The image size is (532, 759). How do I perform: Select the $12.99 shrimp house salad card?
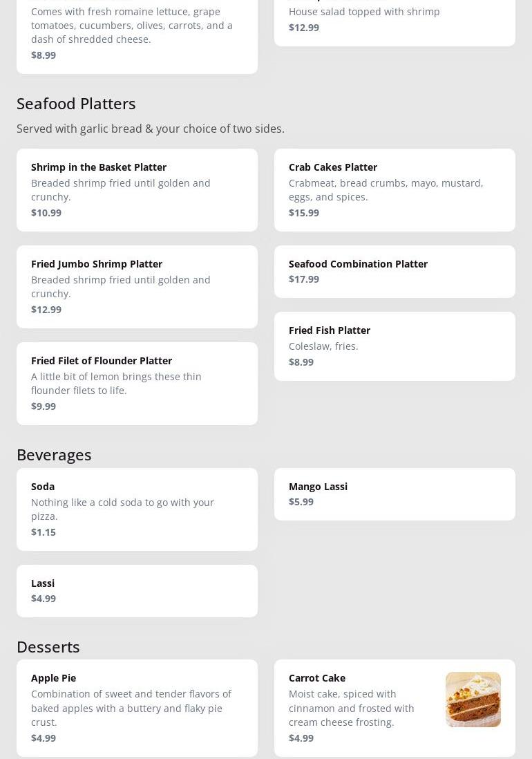click(395, 21)
